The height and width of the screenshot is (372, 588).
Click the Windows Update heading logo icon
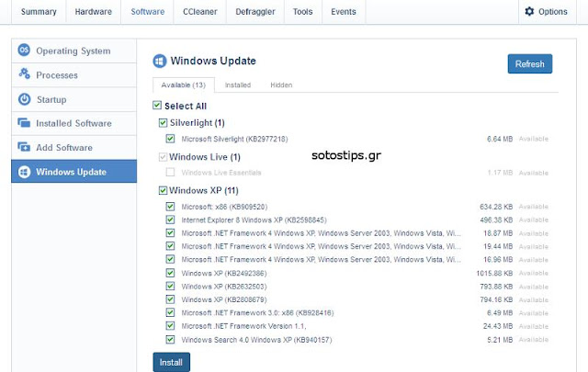(x=160, y=62)
